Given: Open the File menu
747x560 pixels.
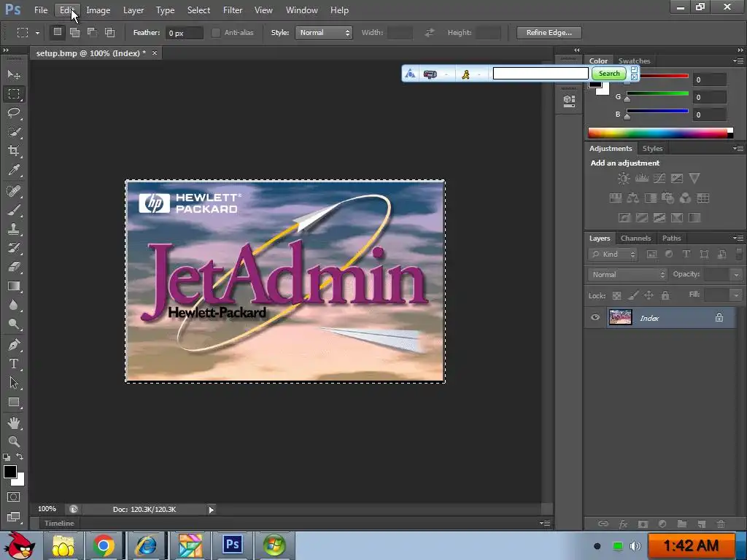Looking at the screenshot, I should pos(41,10).
